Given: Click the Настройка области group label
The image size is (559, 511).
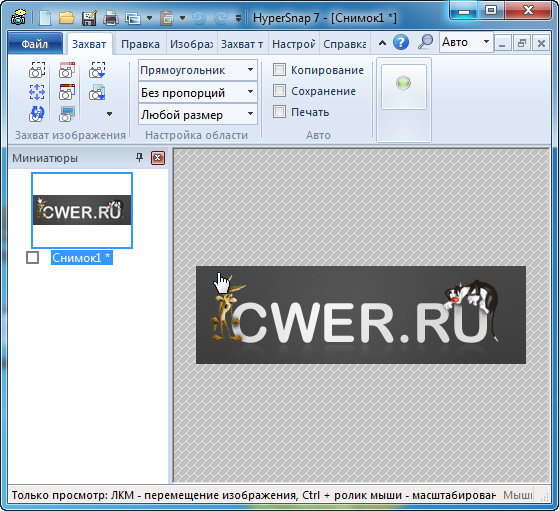Looking at the screenshot, I should coord(196,135).
